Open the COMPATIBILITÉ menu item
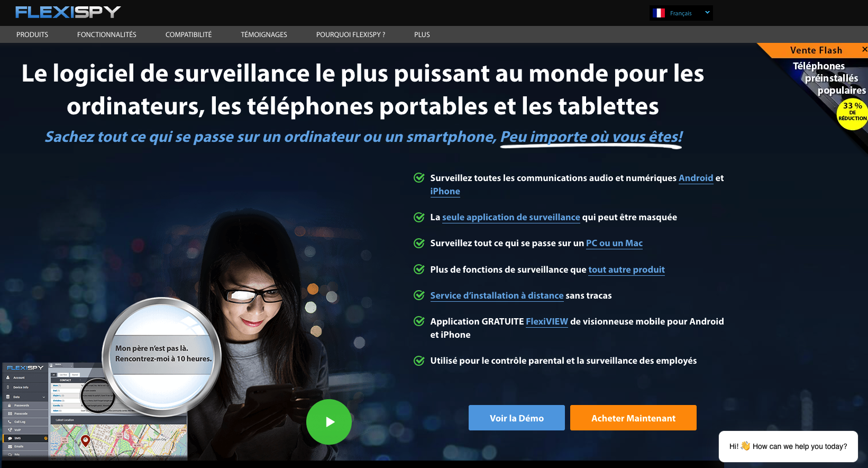The height and width of the screenshot is (468, 868). point(188,34)
